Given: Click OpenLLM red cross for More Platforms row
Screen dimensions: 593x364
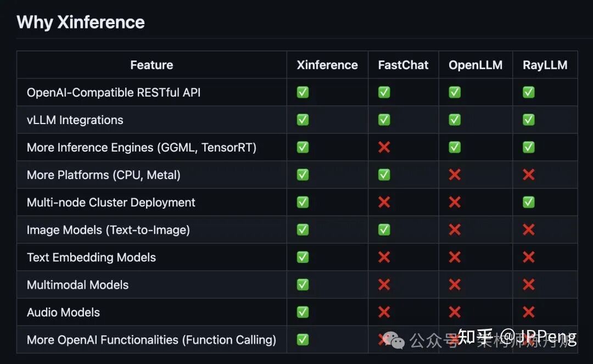Looking at the screenshot, I should click(x=455, y=175).
